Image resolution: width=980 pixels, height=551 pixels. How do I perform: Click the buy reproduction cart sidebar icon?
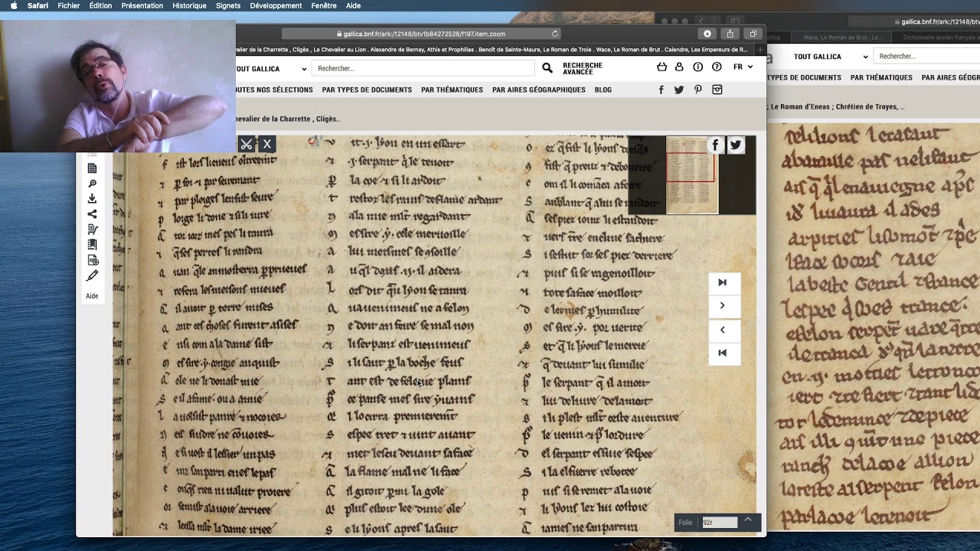coord(93,230)
